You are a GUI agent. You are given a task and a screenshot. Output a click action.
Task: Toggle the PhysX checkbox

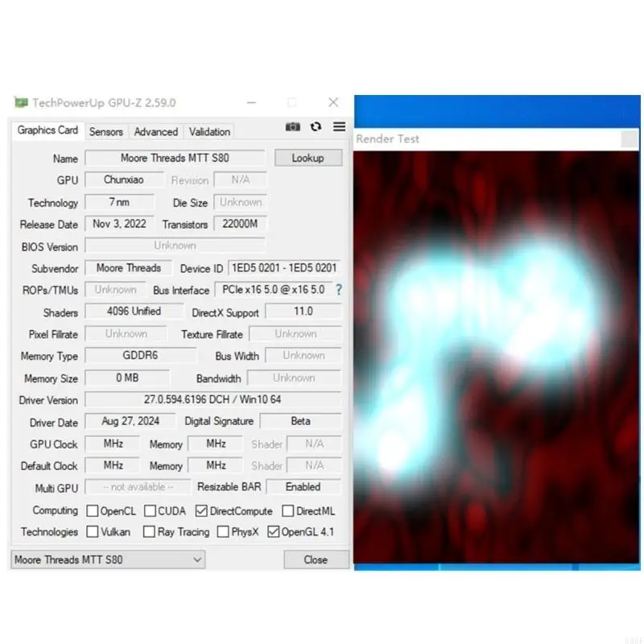click(223, 531)
